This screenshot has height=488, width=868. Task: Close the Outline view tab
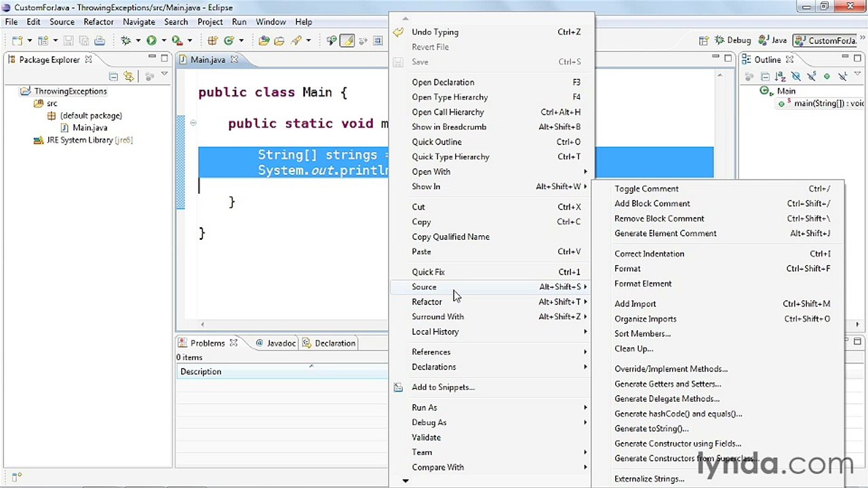coord(789,60)
